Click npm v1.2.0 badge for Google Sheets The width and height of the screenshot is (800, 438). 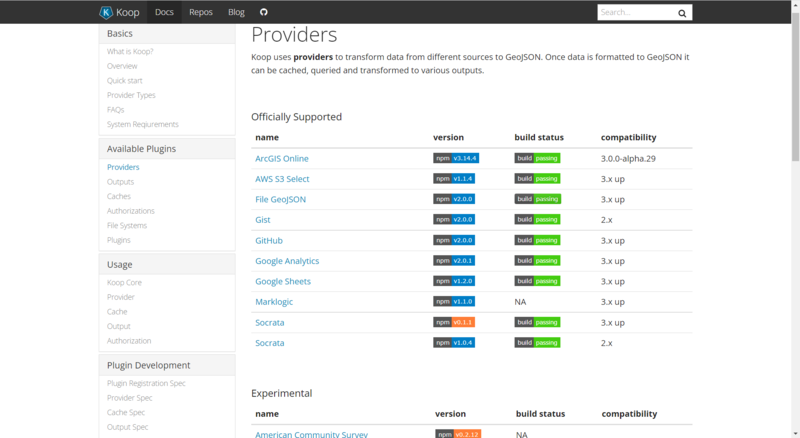coord(454,281)
